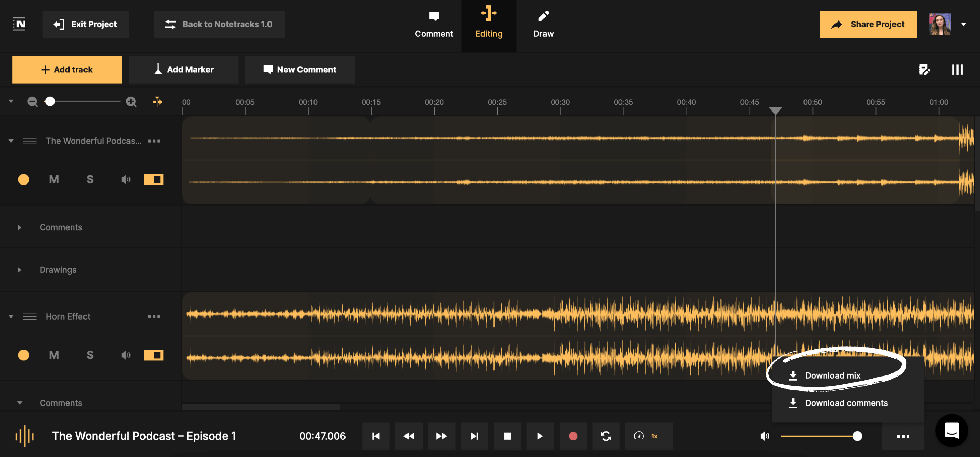Solo the Horn Effect track
The height and width of the screenshot is (457, 980).
(90, 355)
